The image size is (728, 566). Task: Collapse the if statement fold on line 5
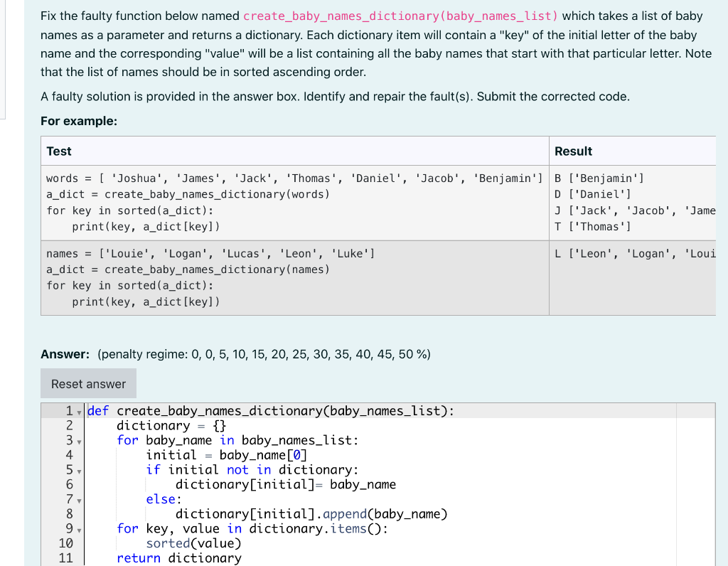[78, 470]
